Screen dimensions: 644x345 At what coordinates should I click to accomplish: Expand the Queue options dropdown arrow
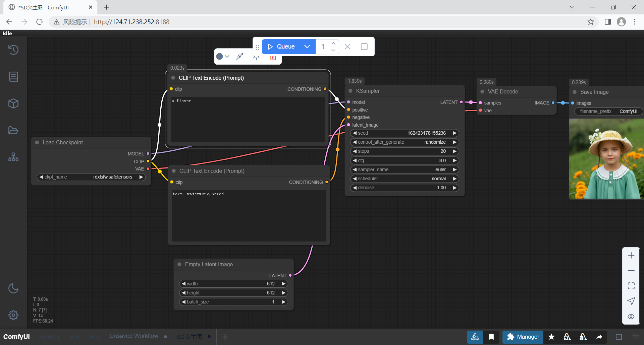[x=307, y=47]
